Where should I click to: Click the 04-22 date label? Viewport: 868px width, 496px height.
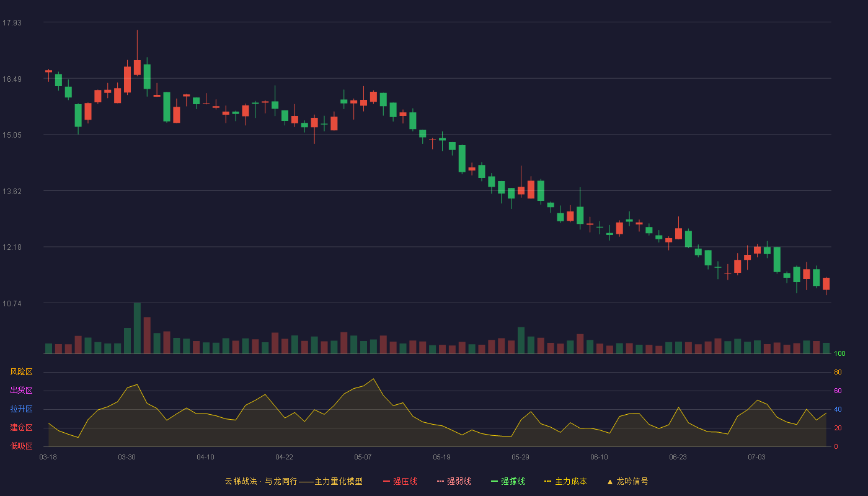click(284, 457)
